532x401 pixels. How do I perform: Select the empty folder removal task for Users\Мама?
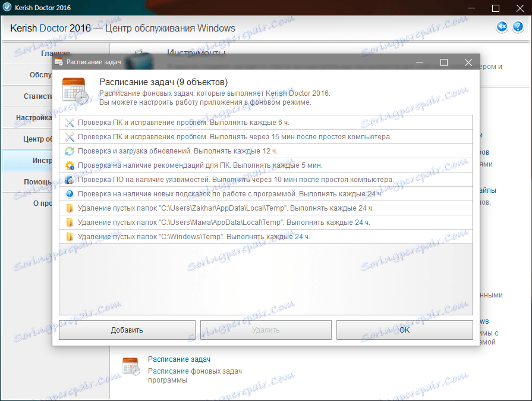click(x=266, y=223)
